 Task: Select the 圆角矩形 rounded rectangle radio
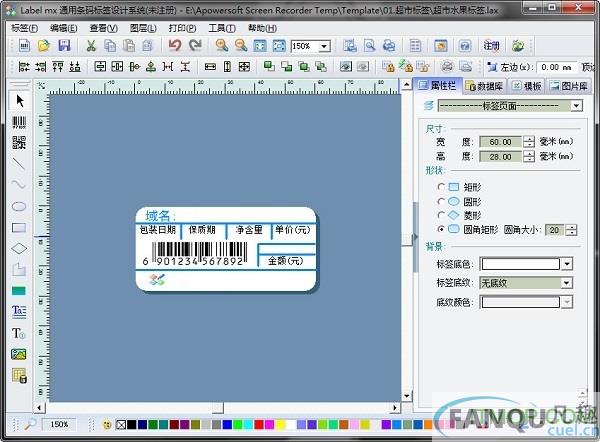pos(441,230)
